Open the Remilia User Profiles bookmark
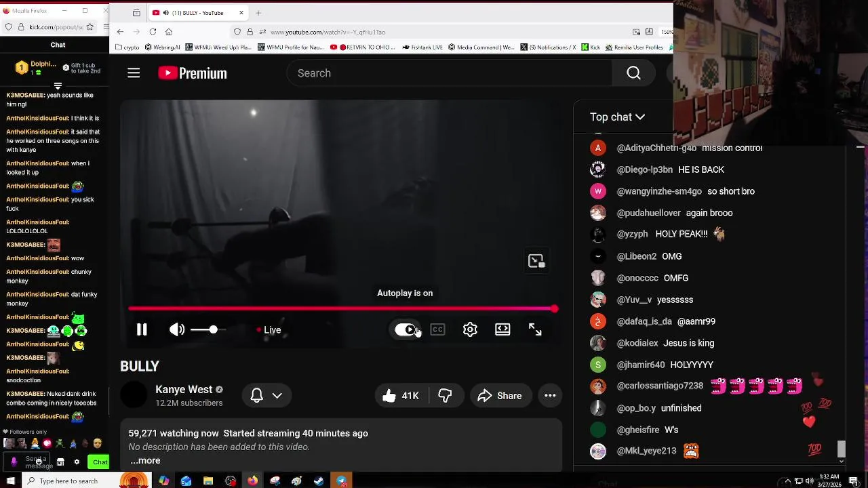This screenshot has width=868, height=488. 634,47
